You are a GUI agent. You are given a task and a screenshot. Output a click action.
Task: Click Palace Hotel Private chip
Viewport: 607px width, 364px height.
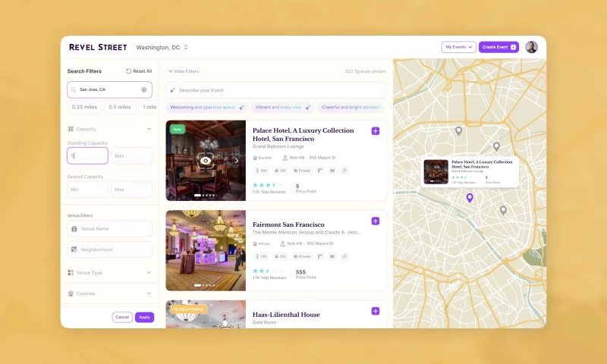pos(302,171)
